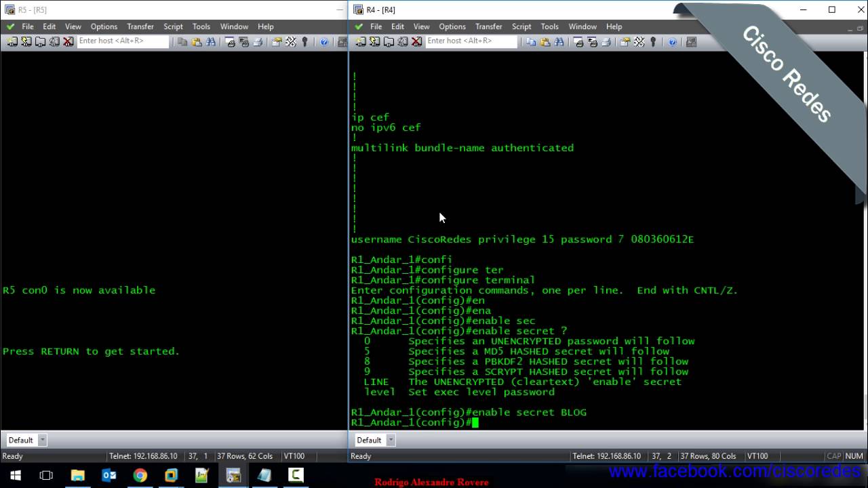Click Paste icon in R5 toolbar
Viewport: 868px width, 488px height.
click(197, 41)
